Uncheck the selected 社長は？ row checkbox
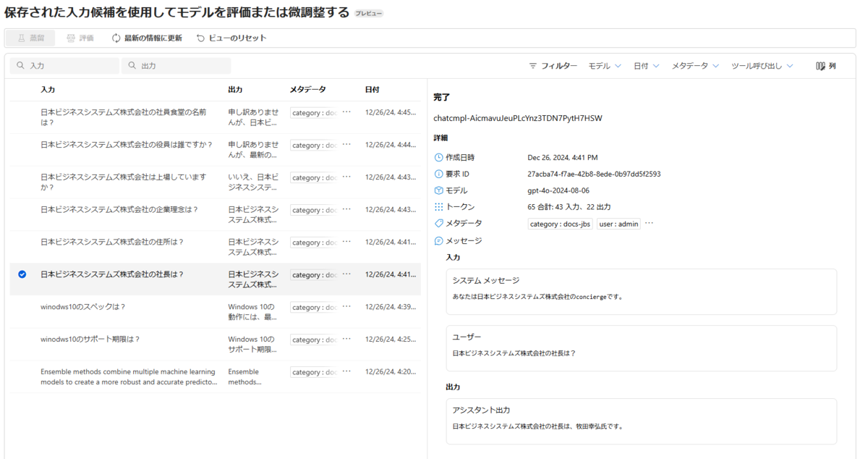Image resolution: width=868 pixels, height=459 pixels. (x=22, y=274)
